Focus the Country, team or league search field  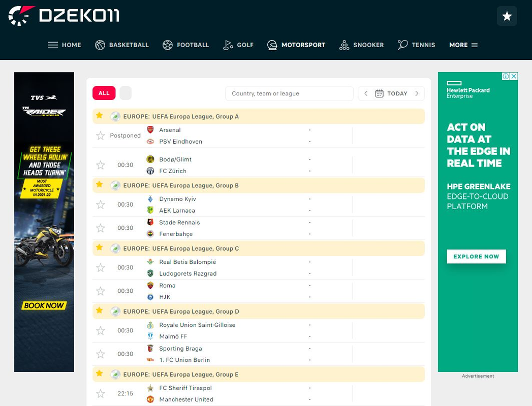tap(290, 93)
